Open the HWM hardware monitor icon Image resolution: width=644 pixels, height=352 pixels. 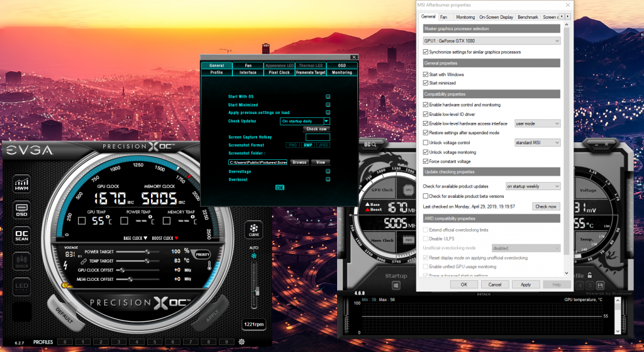22,185
